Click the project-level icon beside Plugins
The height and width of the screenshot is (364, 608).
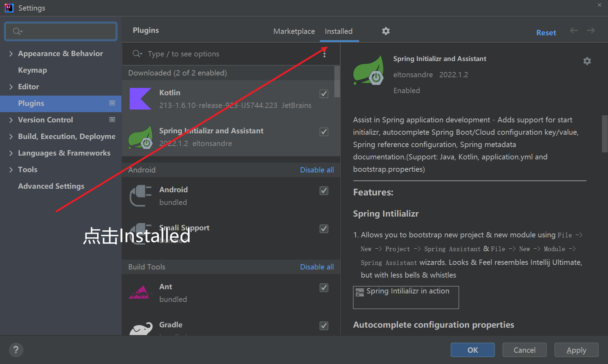click(112, 103)
